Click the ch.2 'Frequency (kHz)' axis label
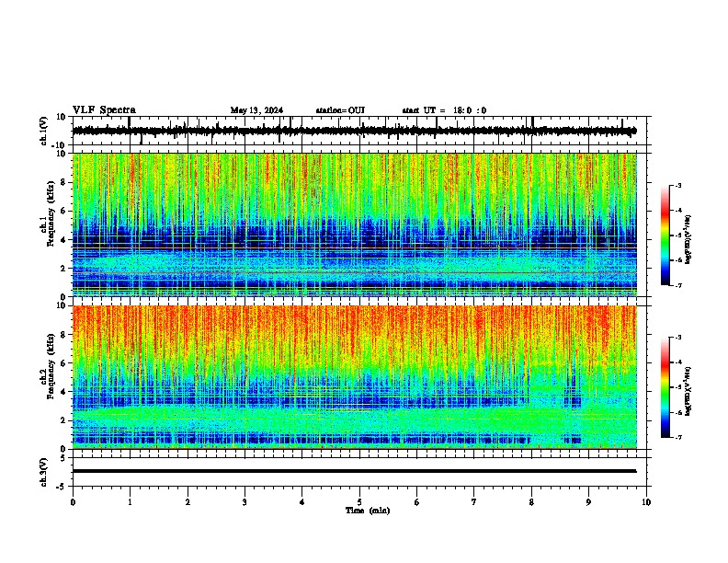 [x=51, y=366]
